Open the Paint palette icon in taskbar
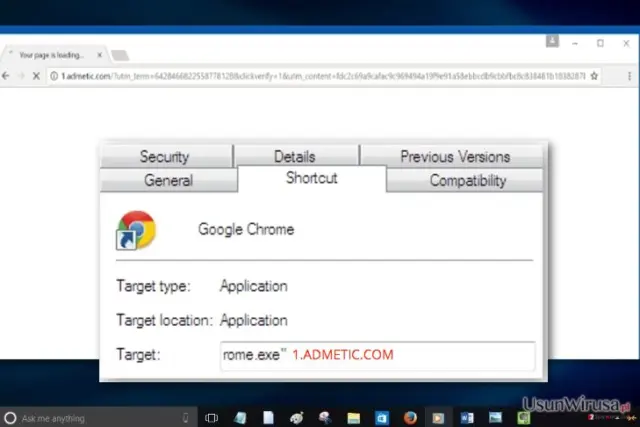This screenshot has width=640, height=427. tap(297, 418)
